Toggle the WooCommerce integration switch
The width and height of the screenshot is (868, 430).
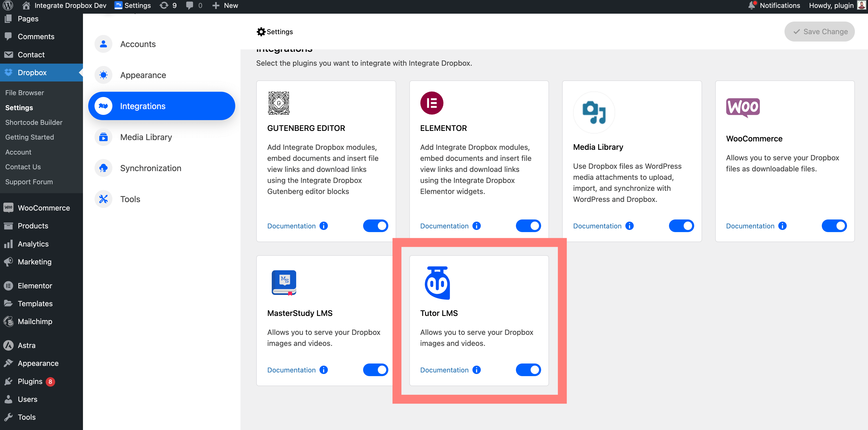834,226
